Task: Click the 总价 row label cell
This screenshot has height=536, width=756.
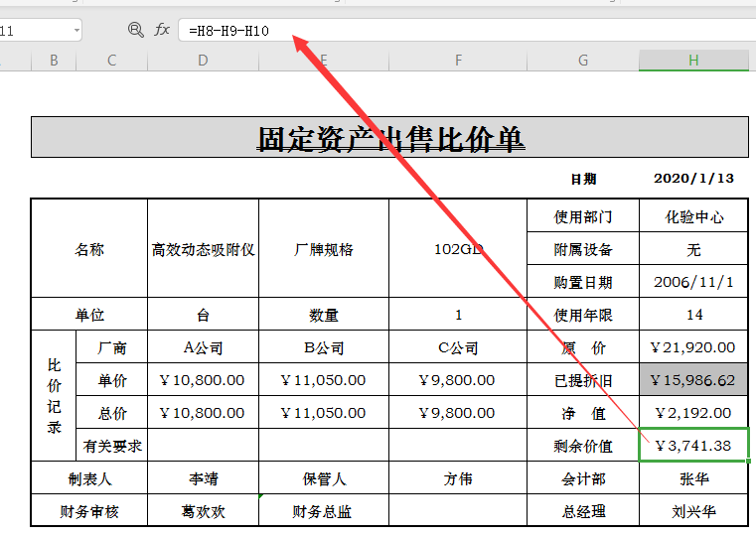Action: tap(112, 413)
